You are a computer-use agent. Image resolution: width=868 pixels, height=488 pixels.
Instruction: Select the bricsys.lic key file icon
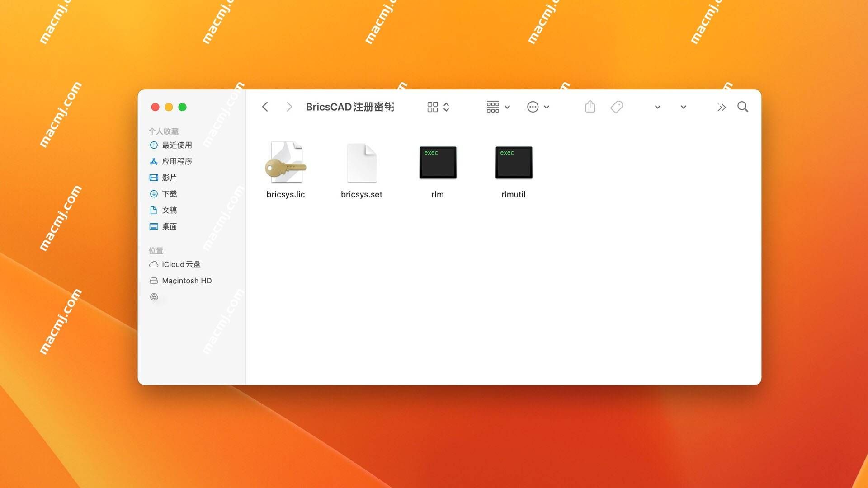coord(286,162)
